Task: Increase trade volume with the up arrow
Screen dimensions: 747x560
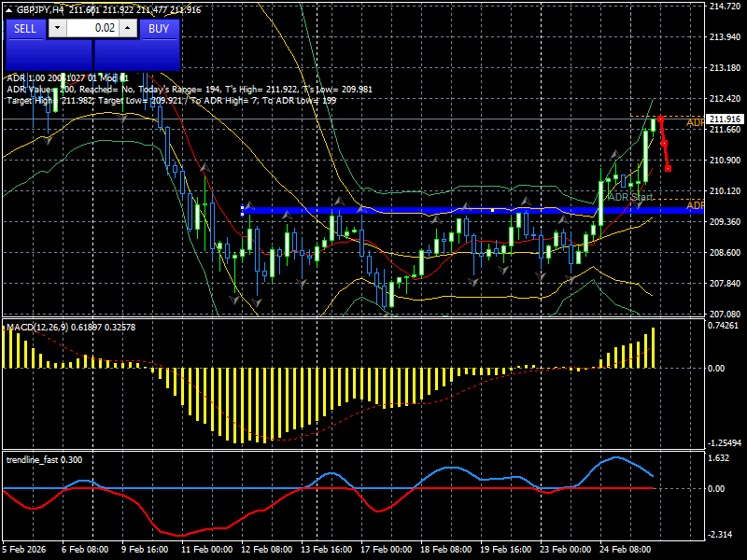Action: coord(128,28)
